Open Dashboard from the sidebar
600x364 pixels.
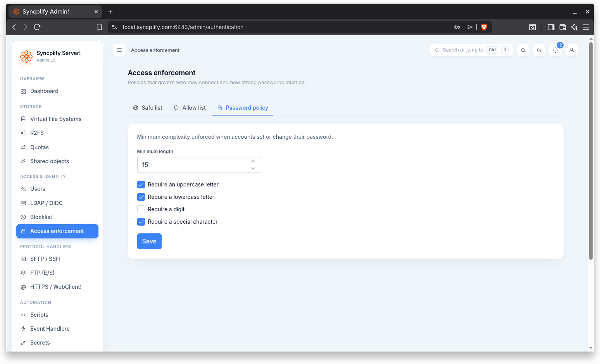(57, 91)
